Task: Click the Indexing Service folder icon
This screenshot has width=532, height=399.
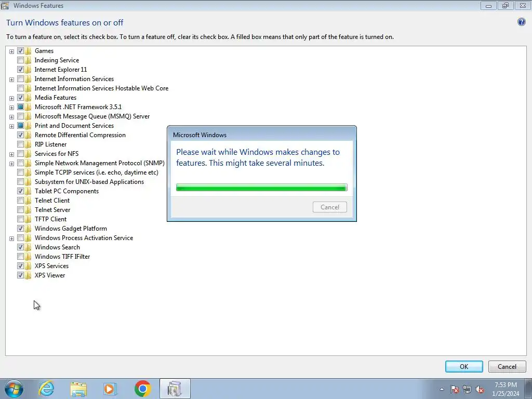Action: [28, 60]
